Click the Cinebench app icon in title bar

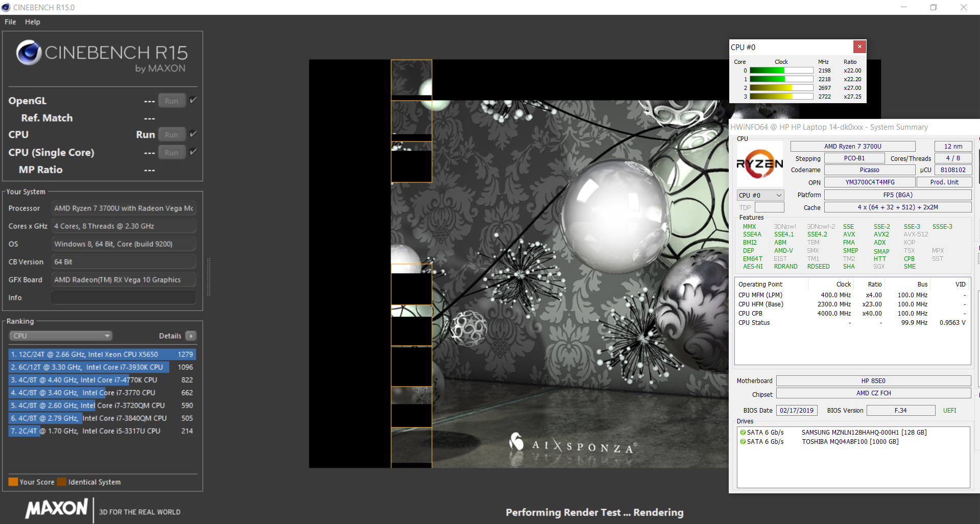6,7
